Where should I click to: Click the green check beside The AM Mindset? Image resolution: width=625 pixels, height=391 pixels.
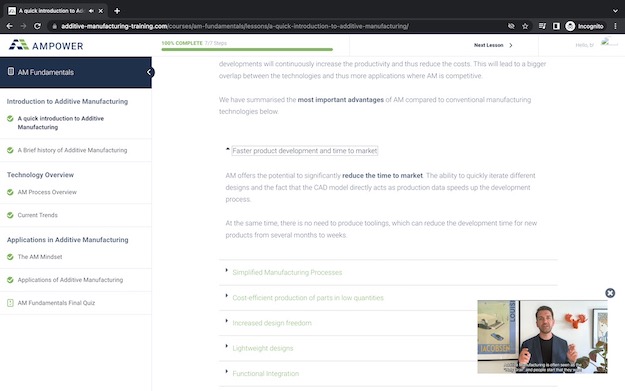click(x=10, y=257)
